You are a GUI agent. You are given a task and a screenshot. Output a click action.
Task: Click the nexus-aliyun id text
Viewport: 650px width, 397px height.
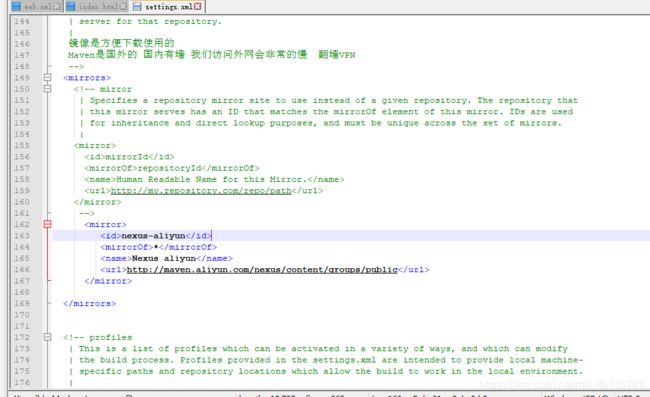[x=153, y=235]
